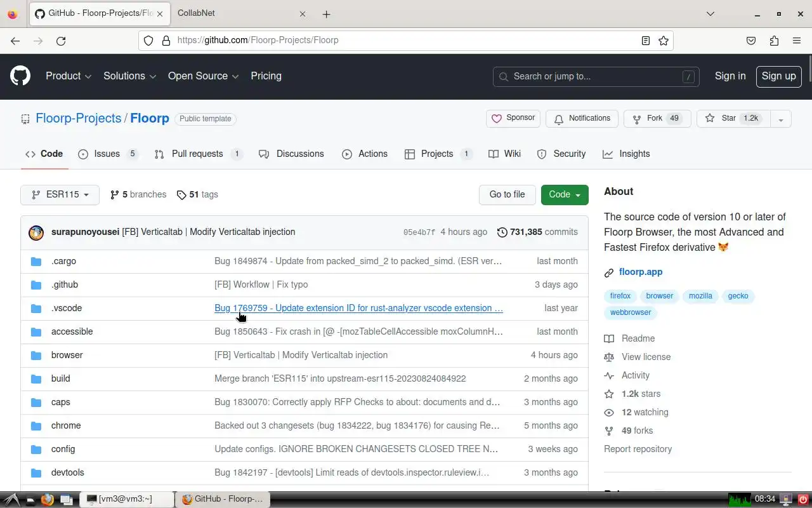Click the browser folder icon
The width and height of the screenshot is (812, 508).
pos(36,355)
